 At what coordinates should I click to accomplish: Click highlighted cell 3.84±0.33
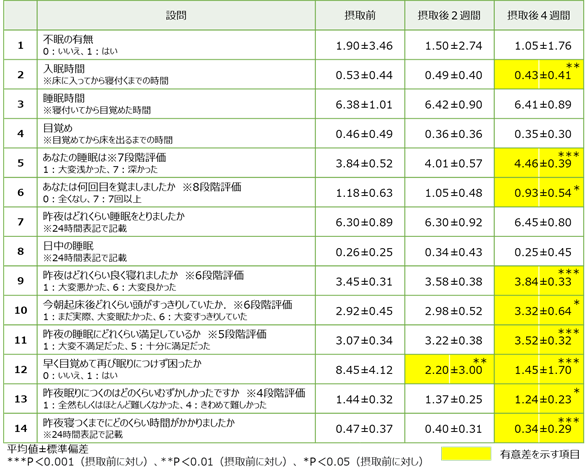[x=539, y=281]
